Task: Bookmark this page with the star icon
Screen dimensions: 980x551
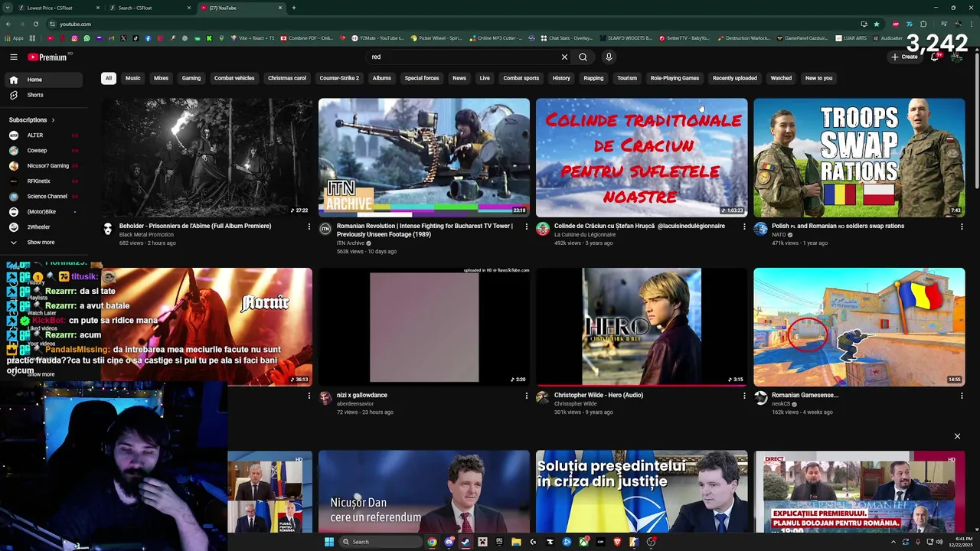Action: [x=877, y=24]
